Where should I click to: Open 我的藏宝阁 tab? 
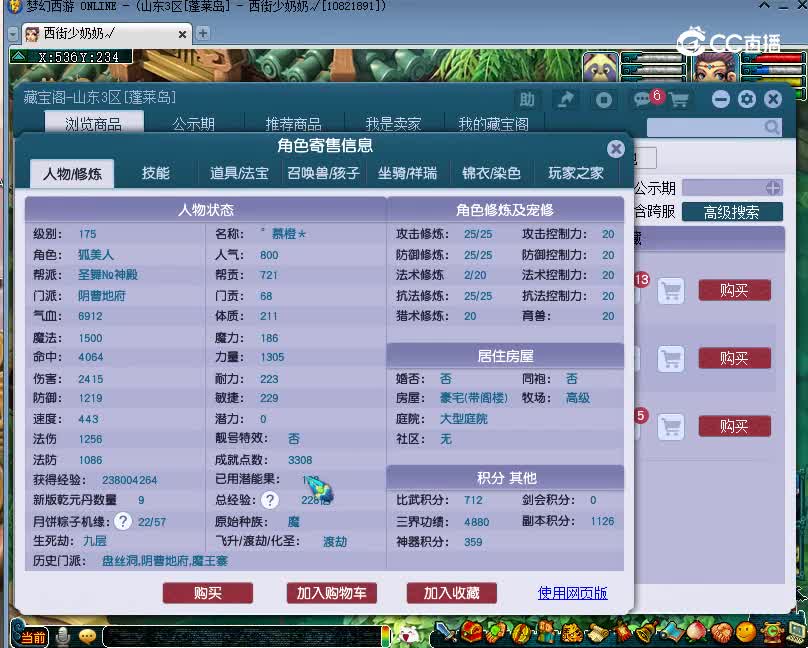point(493,124)
